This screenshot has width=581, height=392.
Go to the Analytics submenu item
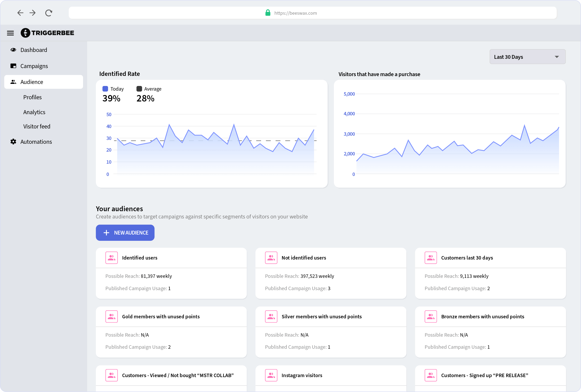pos(34,112)
